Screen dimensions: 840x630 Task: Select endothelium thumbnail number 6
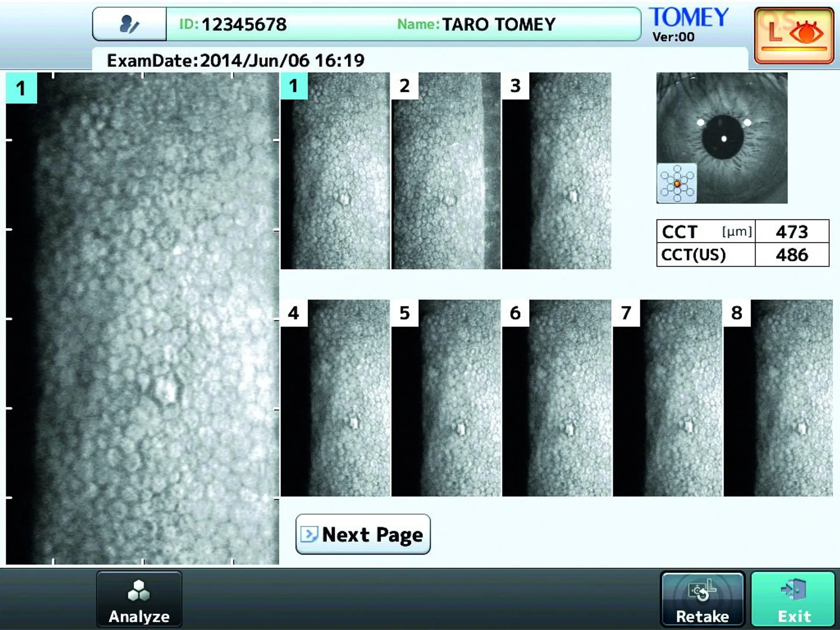(556, 398)
